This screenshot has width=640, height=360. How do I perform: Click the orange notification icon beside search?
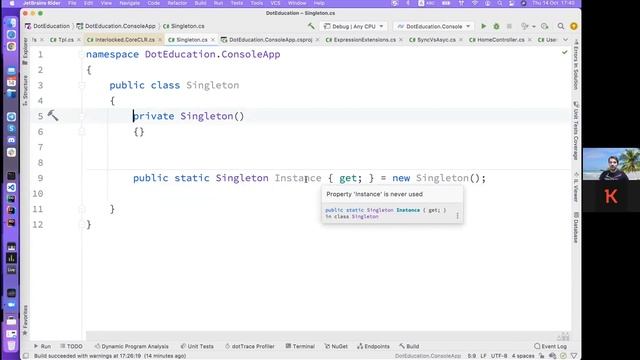coord(574,26)
